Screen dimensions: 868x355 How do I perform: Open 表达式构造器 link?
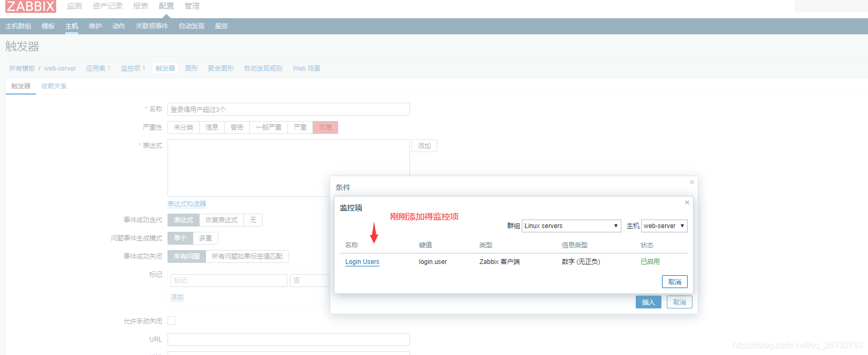pyautogui.click(x=187, y=204)
